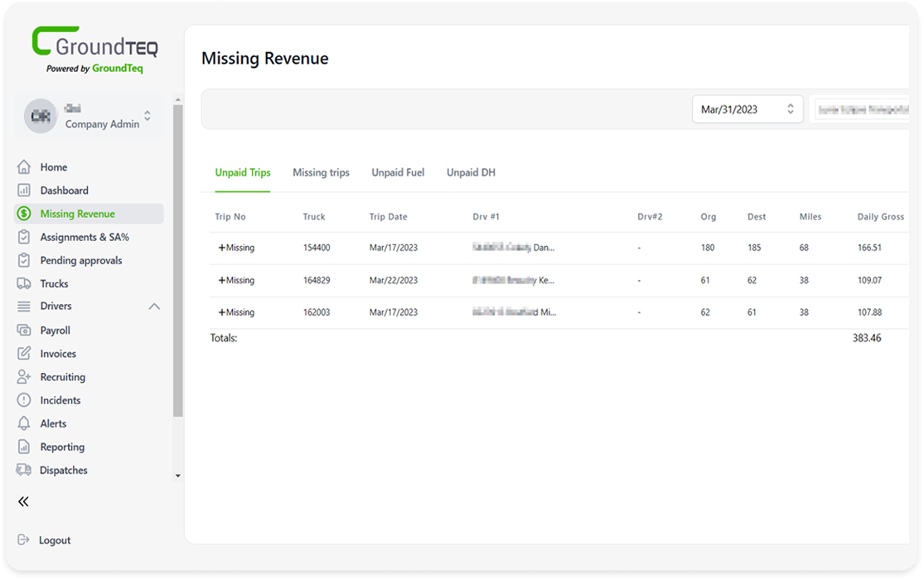This screenshot has height=580, width=924.
Task: Expand the Missing row for truck 164829
Action: tap(222, 280)
